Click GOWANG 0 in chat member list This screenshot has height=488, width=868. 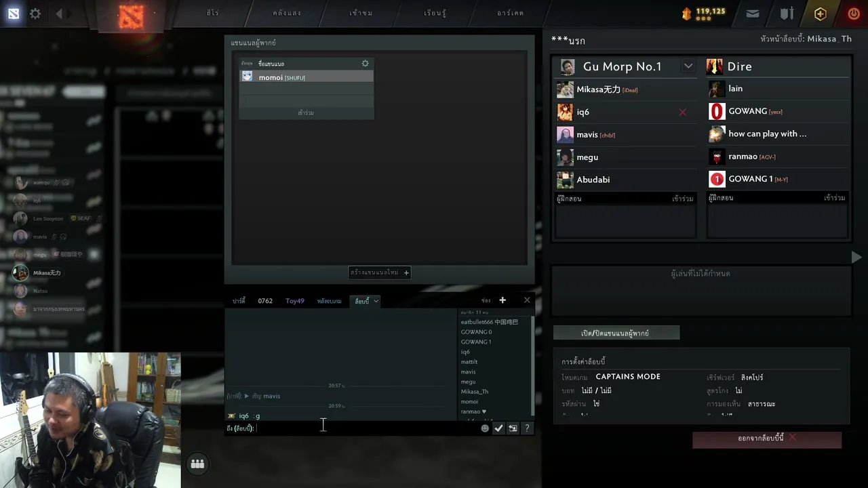[476, 332]
